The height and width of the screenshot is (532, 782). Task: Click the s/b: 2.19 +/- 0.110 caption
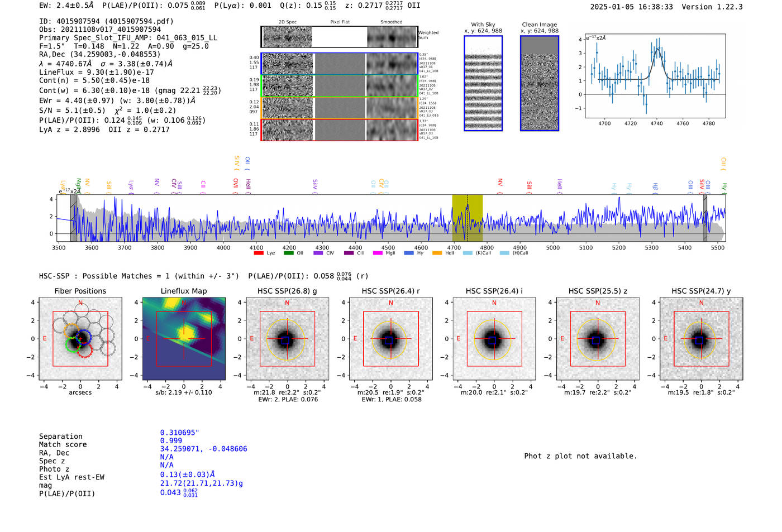pos(184,392)
